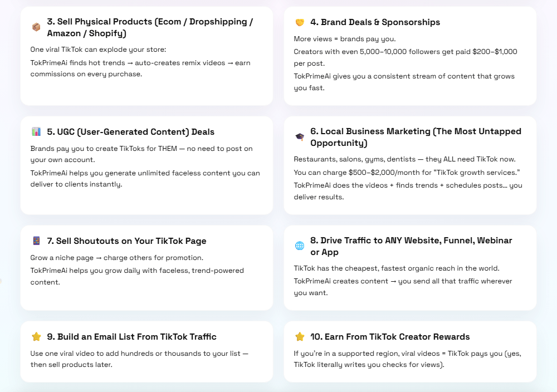Click the heading '3. Sell Physical Products'
Image resolution: width=557 pixels, height=392 pixels.
tap(150, 27)
